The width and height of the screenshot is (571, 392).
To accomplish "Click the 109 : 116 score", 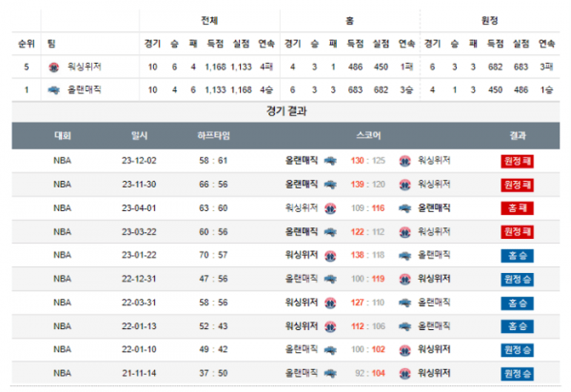I will [x=367, y=208].
